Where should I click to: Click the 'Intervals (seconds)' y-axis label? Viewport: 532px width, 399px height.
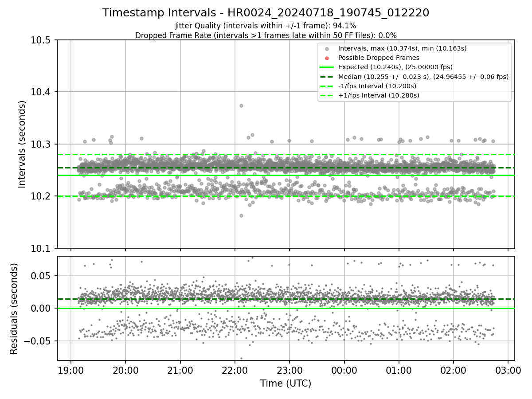click(x=22, y=144)
